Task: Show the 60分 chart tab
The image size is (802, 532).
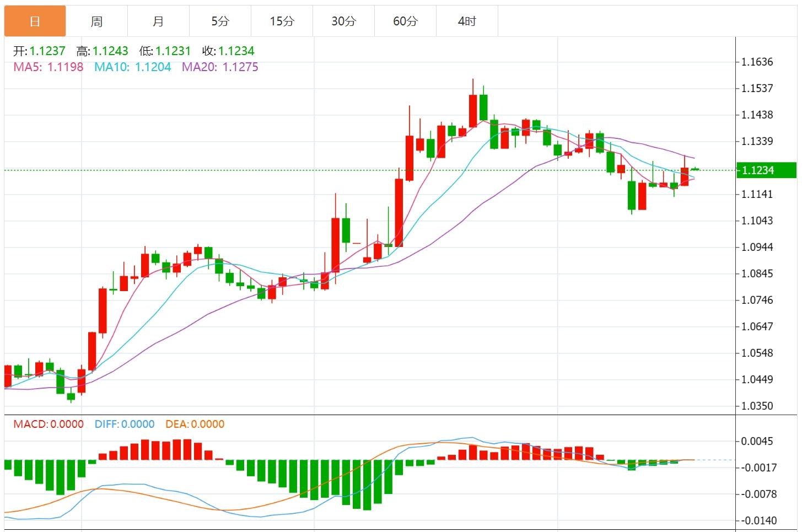Action: 405,22
